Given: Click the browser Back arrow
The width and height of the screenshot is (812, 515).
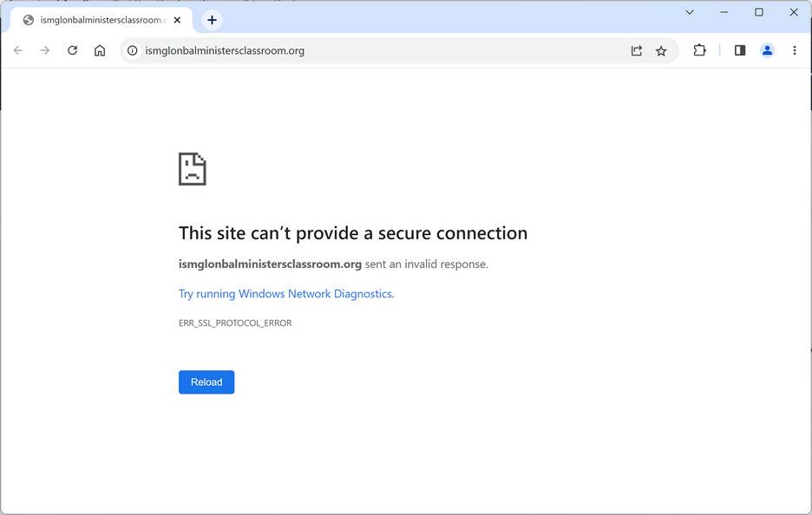Looking at the screenshot, I should [x=18, y=50].
